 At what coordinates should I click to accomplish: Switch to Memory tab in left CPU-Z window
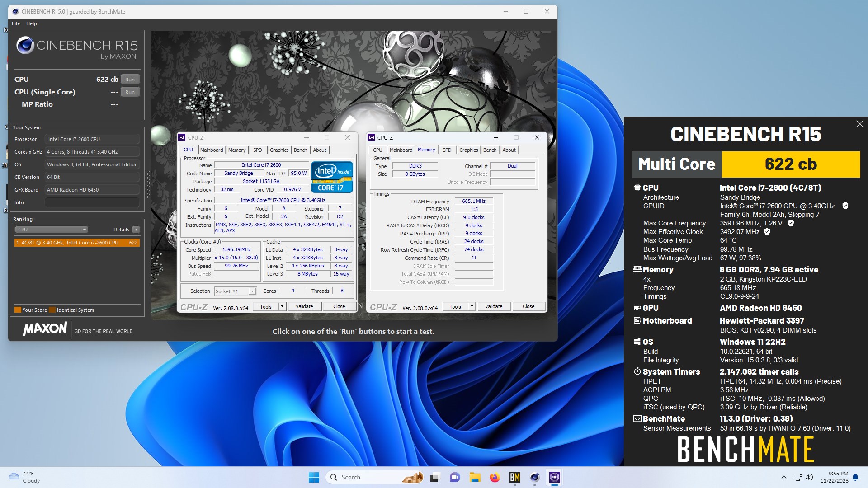pos(237,150)
